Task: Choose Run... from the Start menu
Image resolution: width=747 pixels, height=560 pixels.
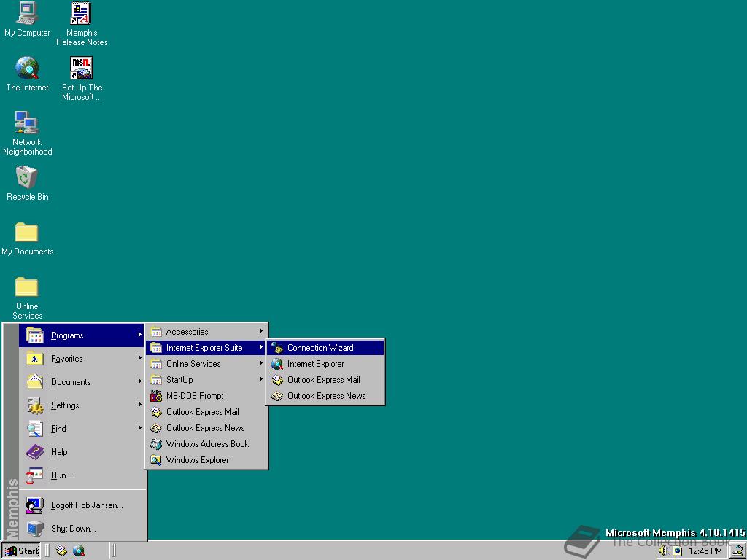Action: [82, 475]
